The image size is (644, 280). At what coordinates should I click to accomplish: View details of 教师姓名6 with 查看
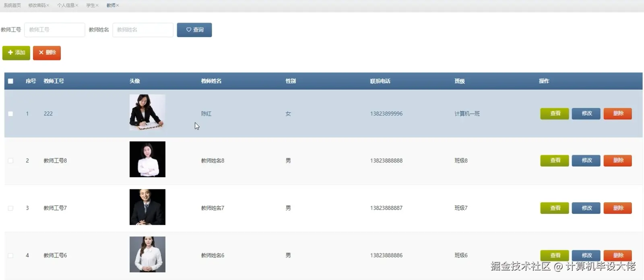tap(555, 255)
